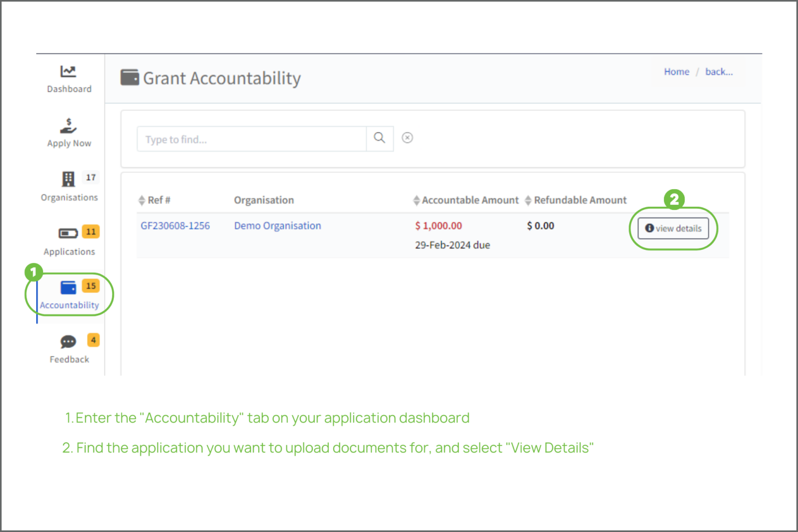Clear the search with circled X icon
This screenshot has height=532, width=798.
tap(407, 138)
